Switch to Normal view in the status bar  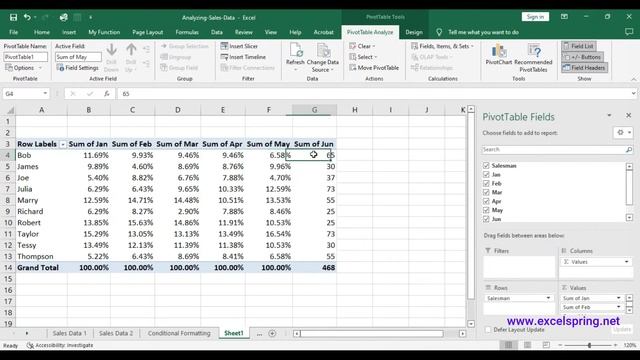pyautogui.click(x=509, y=345)
